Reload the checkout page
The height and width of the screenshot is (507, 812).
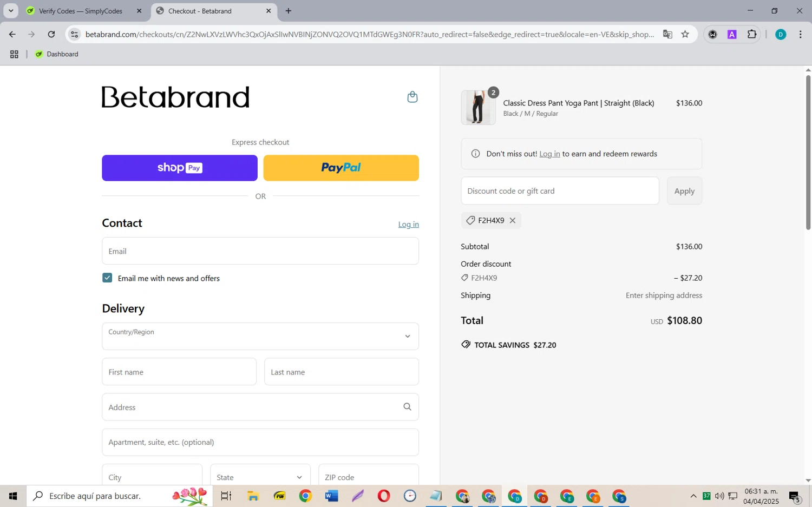pos(51,34)
